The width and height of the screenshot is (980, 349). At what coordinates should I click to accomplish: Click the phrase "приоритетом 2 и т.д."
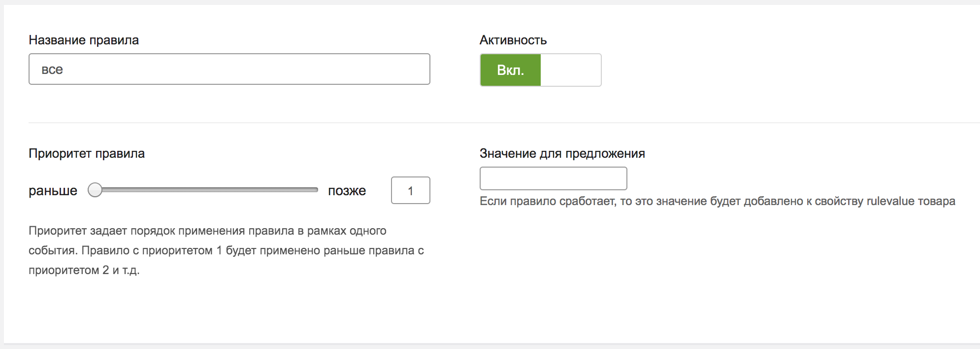coord(84,270)
